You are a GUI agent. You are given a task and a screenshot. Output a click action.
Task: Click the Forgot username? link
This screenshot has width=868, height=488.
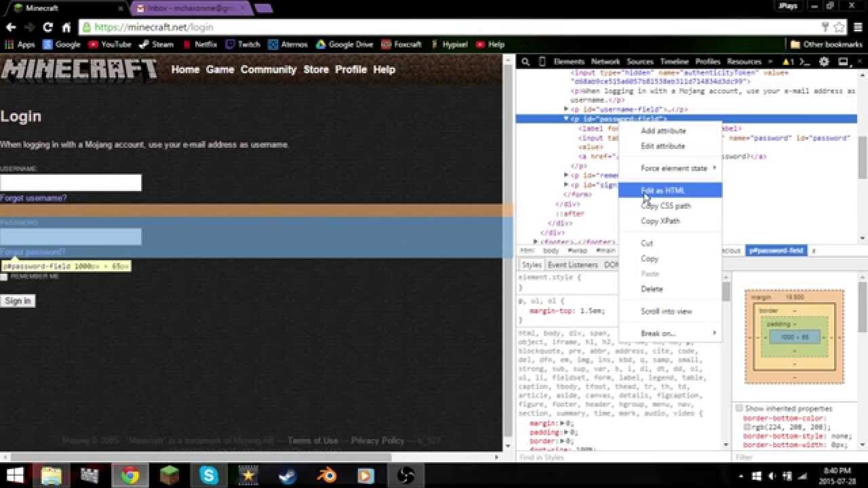(33, 198)
